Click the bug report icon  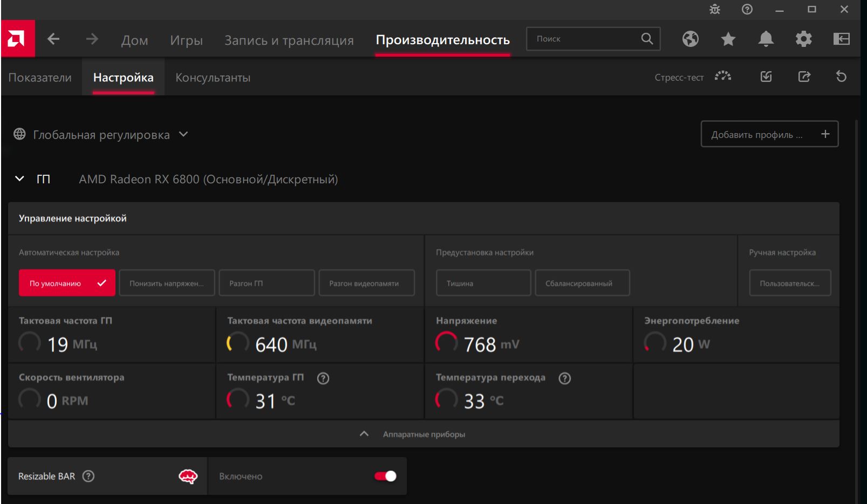point(715,9)
